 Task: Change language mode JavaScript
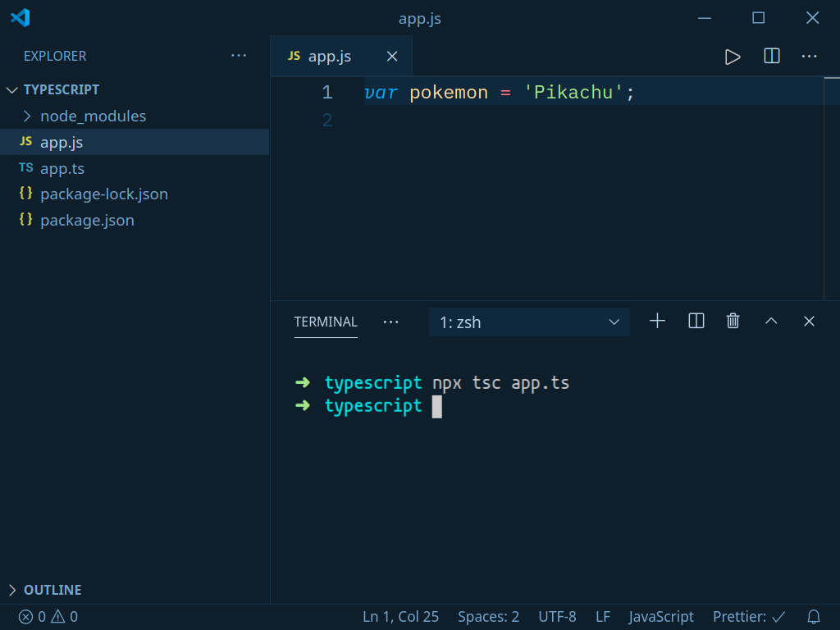pyautogui.click(x=661, y=617)
